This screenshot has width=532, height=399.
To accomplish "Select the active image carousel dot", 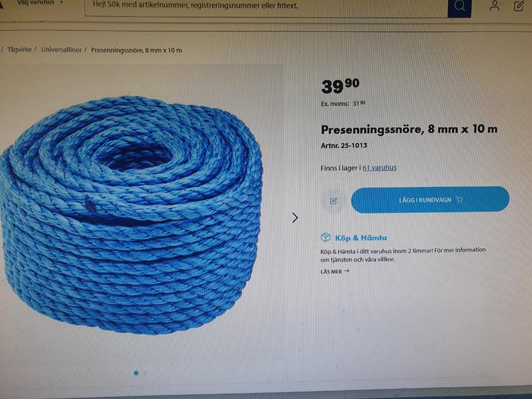I will tap(136, 373).
